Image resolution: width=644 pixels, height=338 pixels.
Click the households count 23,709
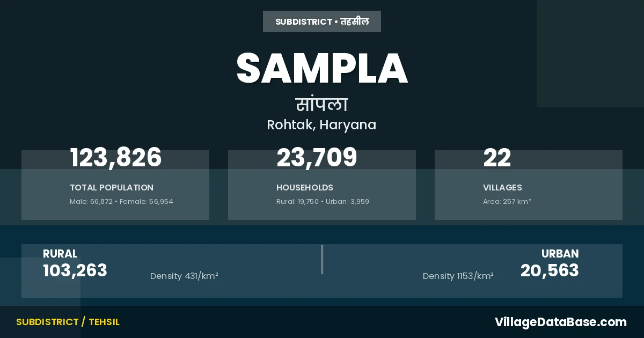tap(317, 158)
